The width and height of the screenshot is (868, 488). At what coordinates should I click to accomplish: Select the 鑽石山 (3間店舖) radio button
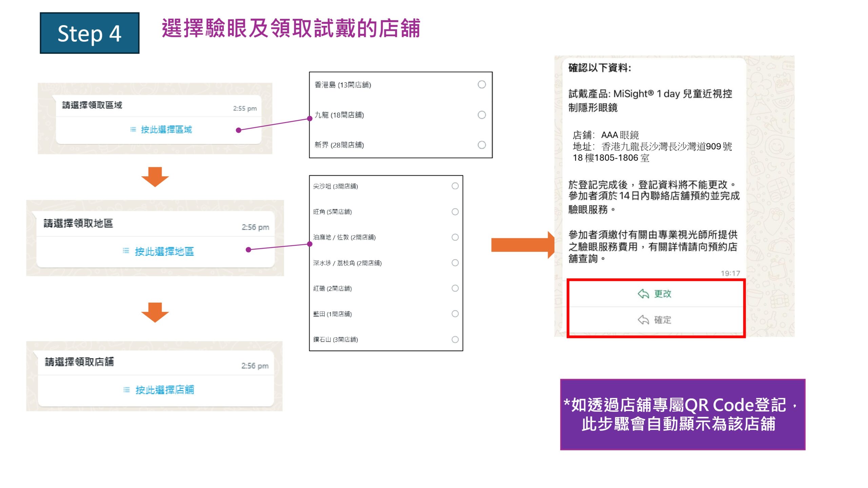455,339
